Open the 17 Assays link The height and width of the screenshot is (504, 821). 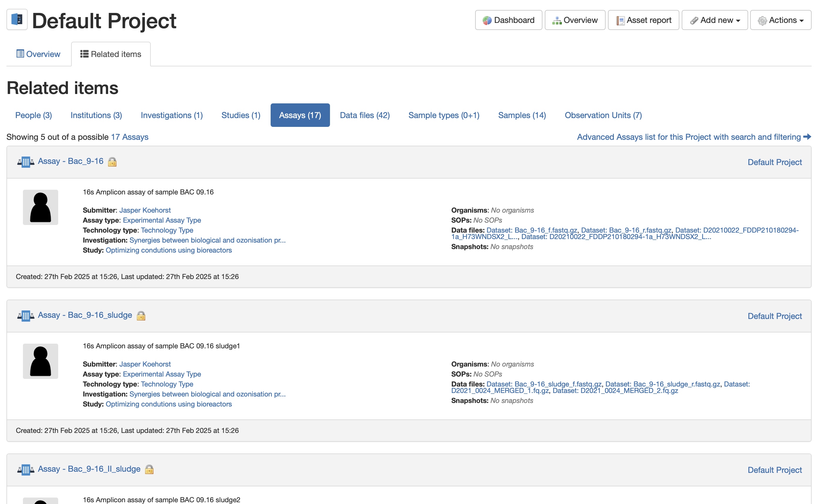129,137
